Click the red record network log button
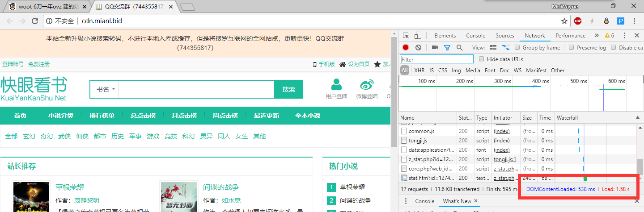The height and width of the screenshot is (212, 644). 406,47
